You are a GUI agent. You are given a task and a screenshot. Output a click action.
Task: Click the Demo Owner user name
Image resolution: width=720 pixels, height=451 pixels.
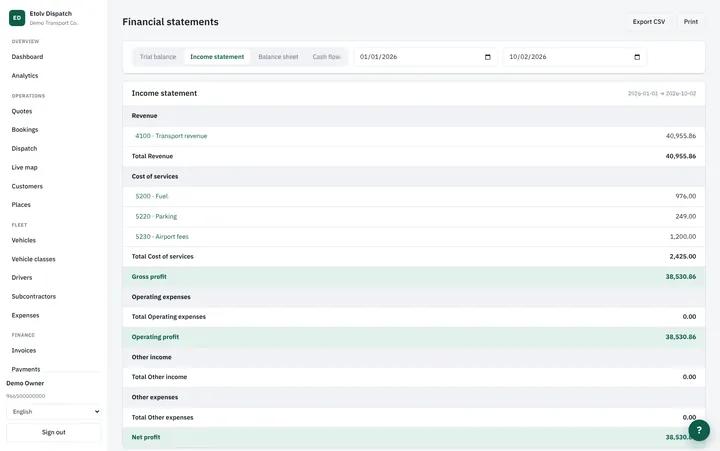pyautogui.click(x=25, y=383)
